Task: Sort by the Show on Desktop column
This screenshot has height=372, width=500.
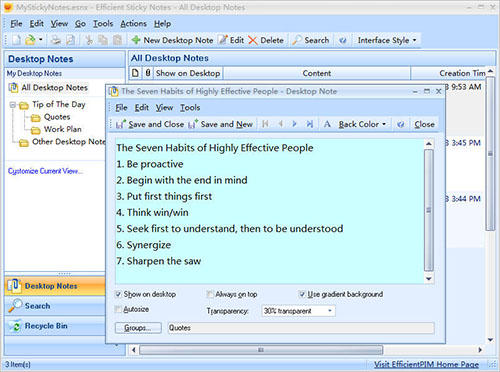Action: 188,73
